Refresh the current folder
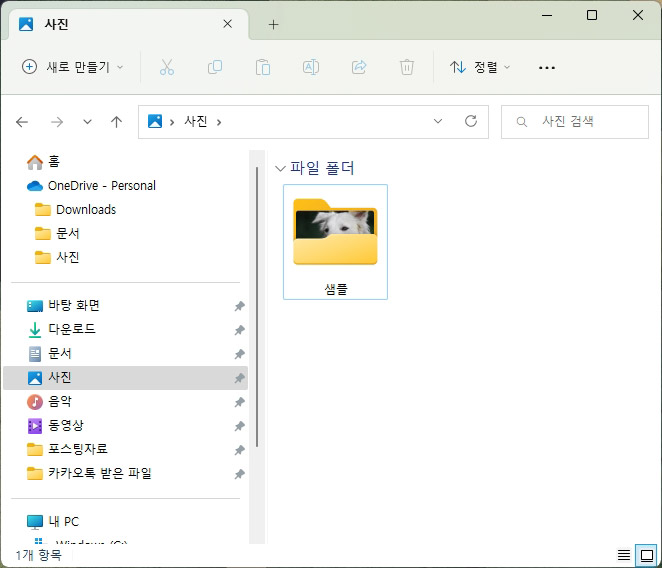Screen dimensions: 662x568 [x=471, y=121]
